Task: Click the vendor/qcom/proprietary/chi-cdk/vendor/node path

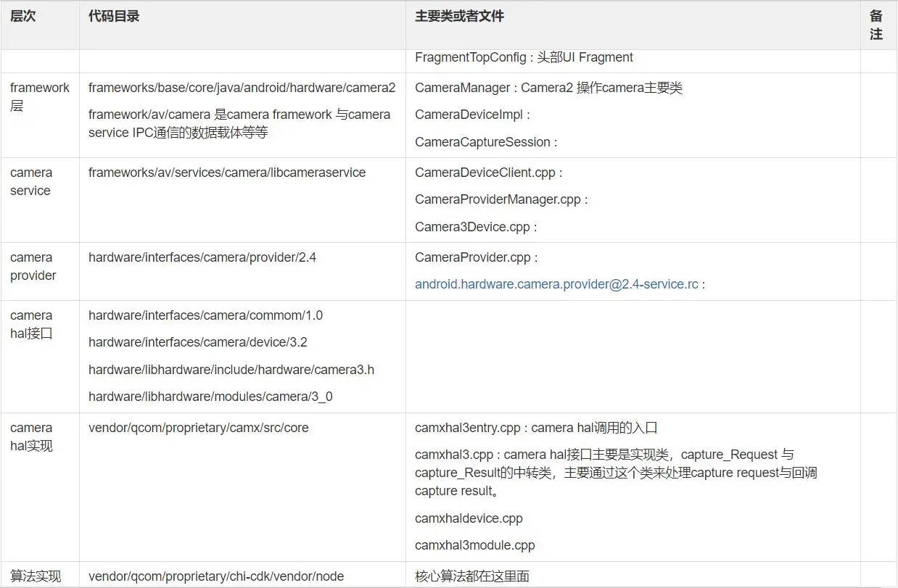Action: pos(215,576)
